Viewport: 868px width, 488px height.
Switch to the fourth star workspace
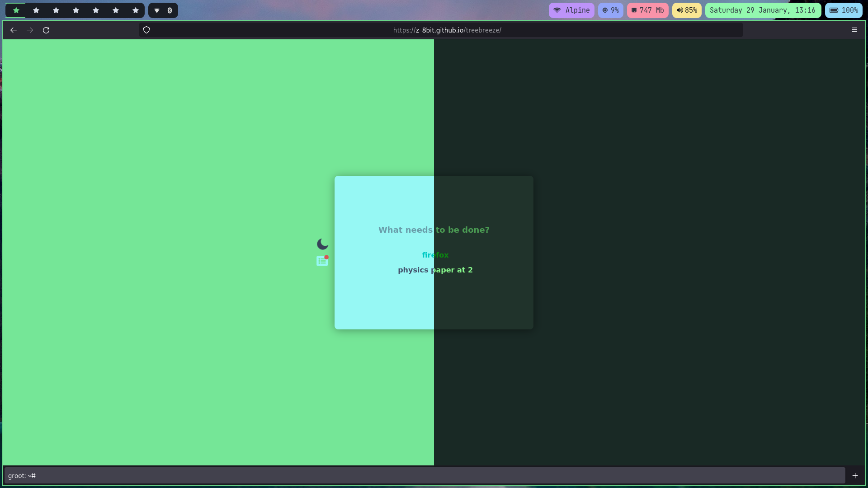click(x=76, y=10)
